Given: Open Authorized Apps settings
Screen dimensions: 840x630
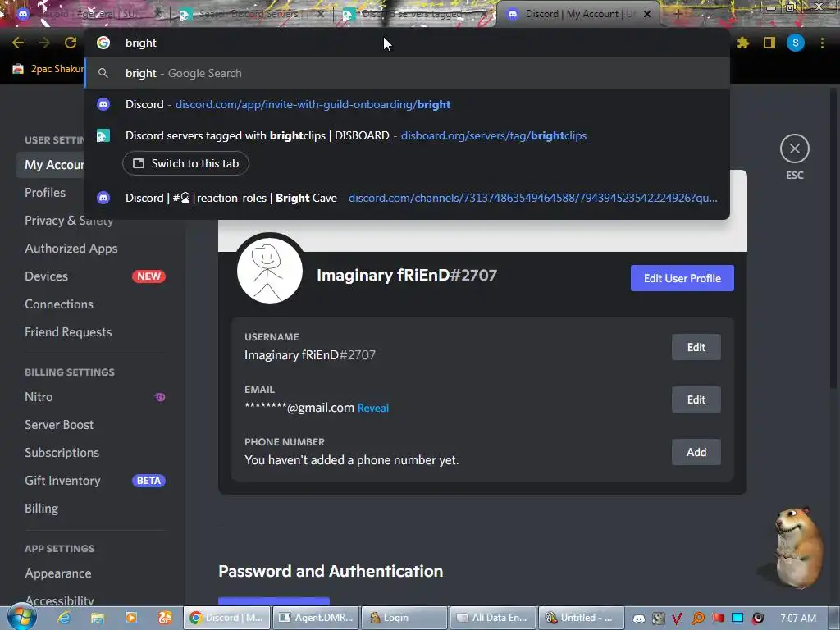Looking at the screenshot, I should 71,249.
